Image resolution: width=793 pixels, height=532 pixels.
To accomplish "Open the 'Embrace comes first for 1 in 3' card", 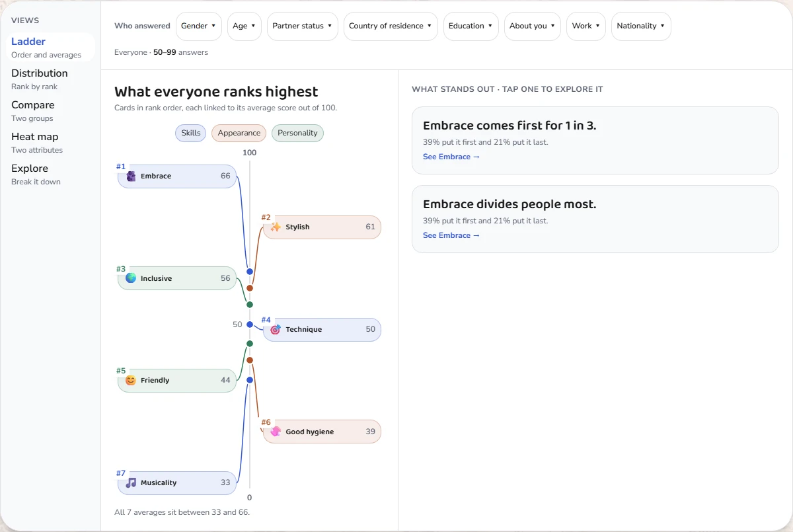I will pos(595,141).
